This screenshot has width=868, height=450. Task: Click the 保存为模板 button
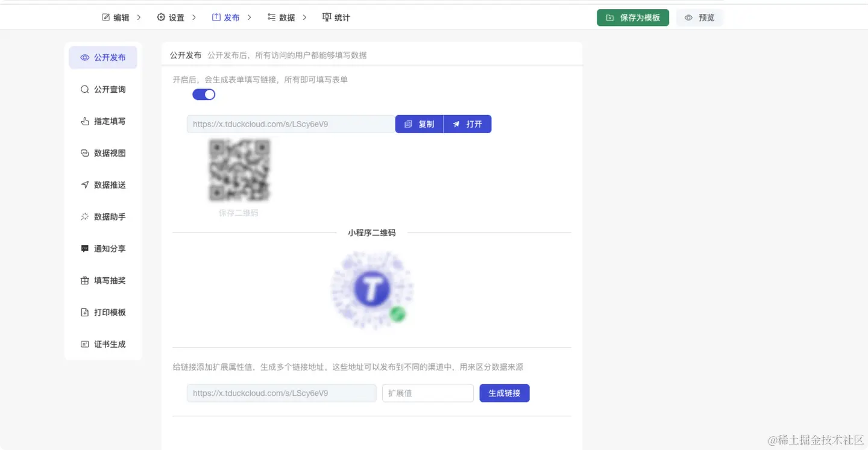[633, 18]
